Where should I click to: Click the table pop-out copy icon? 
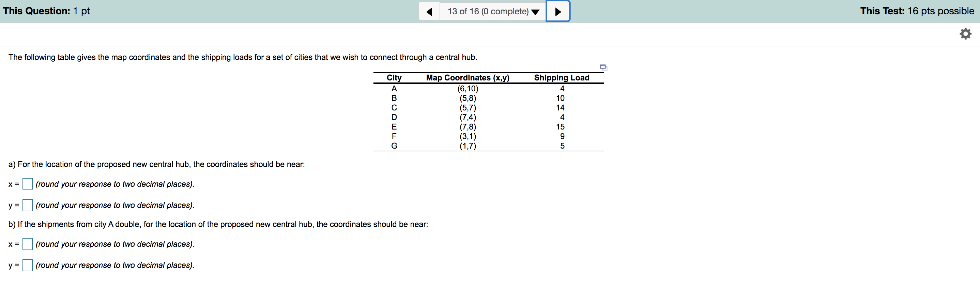point(603,67)
